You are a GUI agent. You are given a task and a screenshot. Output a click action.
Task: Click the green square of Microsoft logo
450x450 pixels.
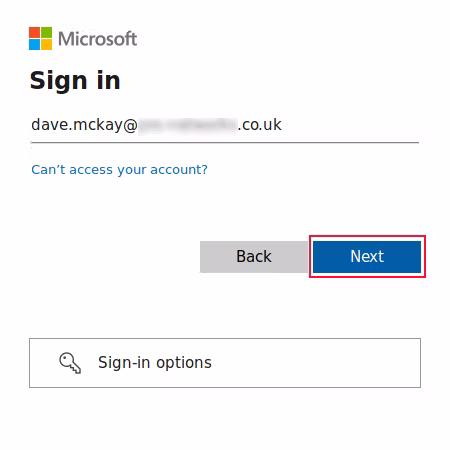(46, 32)
